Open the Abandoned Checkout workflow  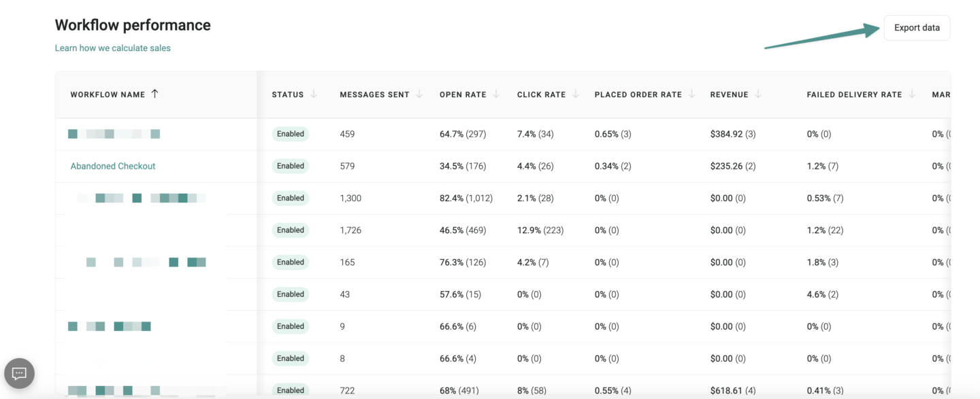[113, 166]
